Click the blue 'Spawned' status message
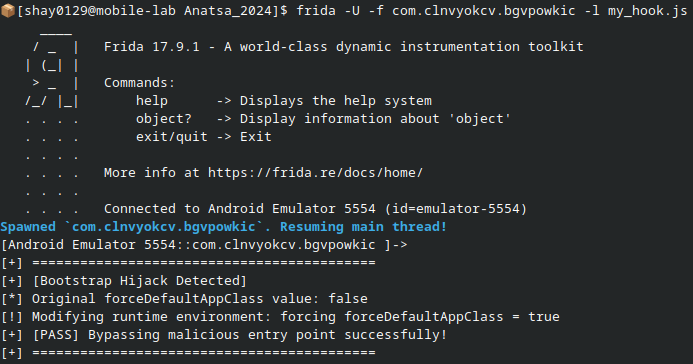The height and width of the screenshot is (364, 693). (224, 227)
